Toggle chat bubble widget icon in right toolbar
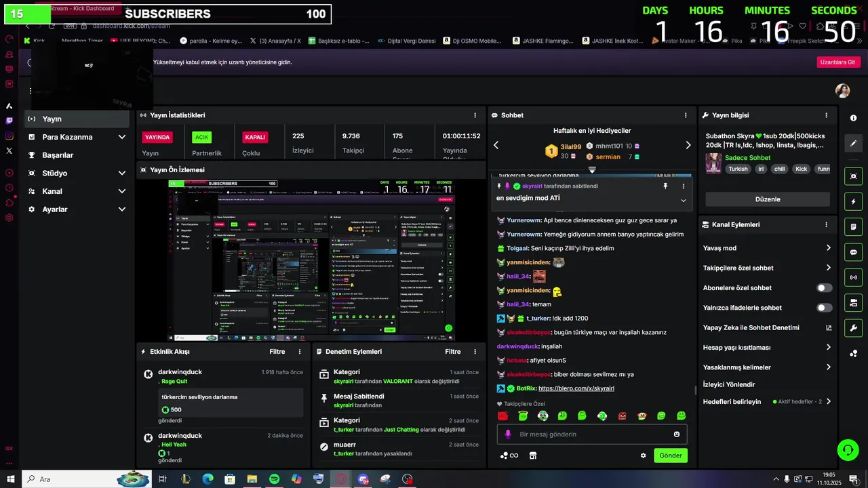This screenshot has width=868, height=488. (854, 252)
